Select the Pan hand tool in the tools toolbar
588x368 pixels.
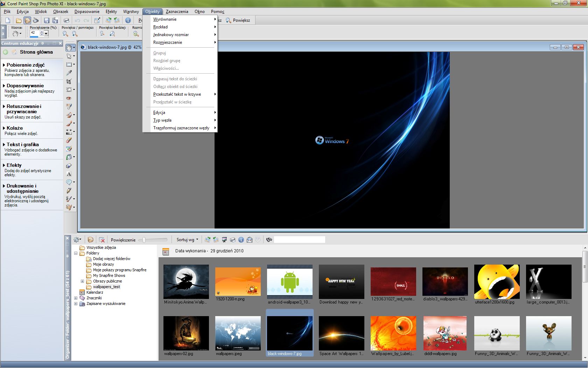coord(69,47)
